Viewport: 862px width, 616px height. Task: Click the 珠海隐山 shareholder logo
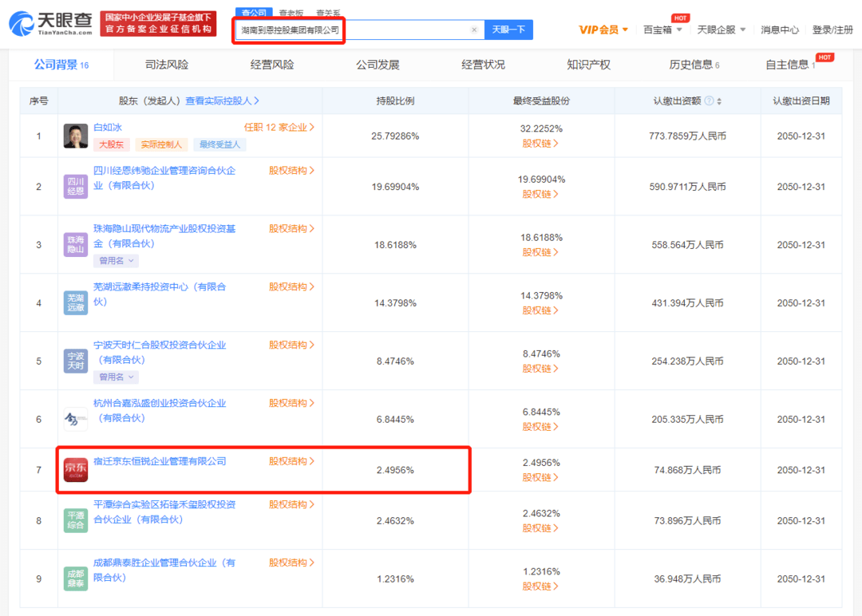[75, 244]
